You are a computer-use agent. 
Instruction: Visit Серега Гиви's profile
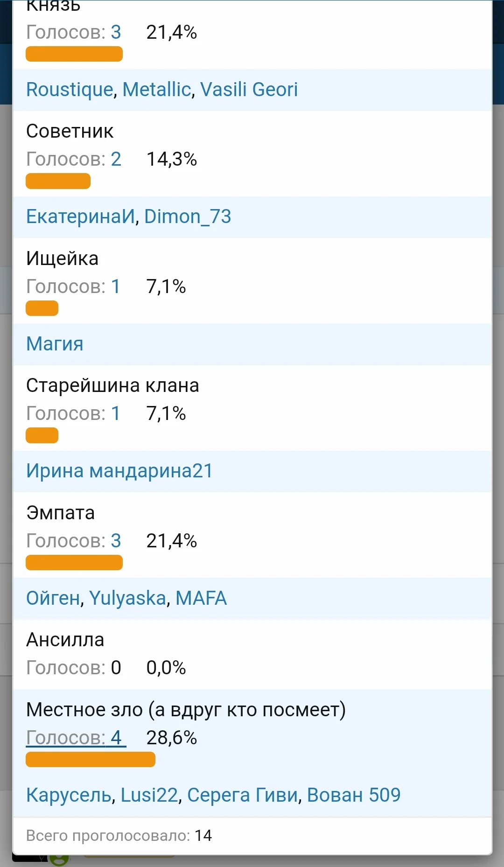coord(242,795)
